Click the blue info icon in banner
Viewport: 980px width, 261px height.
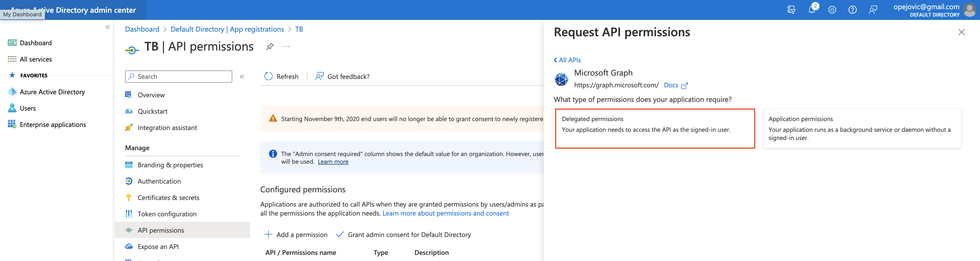point(273,154)
